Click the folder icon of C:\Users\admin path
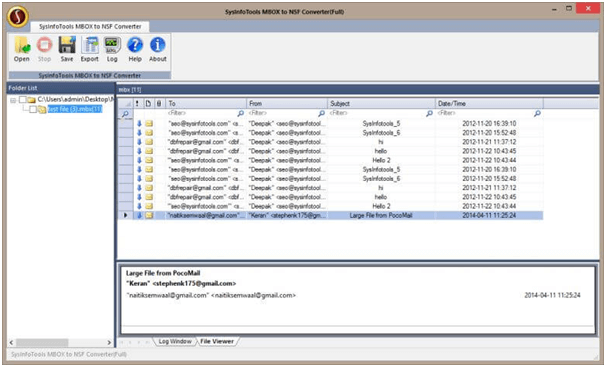 pos(32,100)
